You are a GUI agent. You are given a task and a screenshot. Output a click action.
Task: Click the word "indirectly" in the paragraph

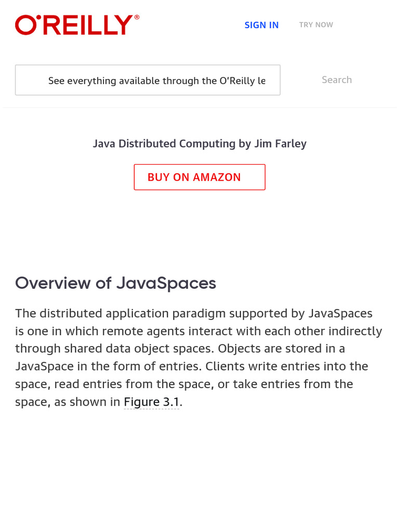[352, 331]
